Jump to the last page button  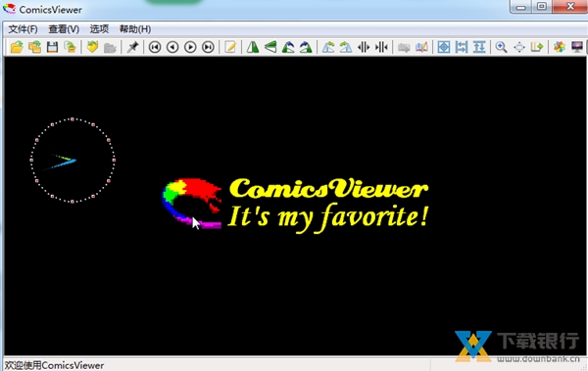(x=208, y=47)
